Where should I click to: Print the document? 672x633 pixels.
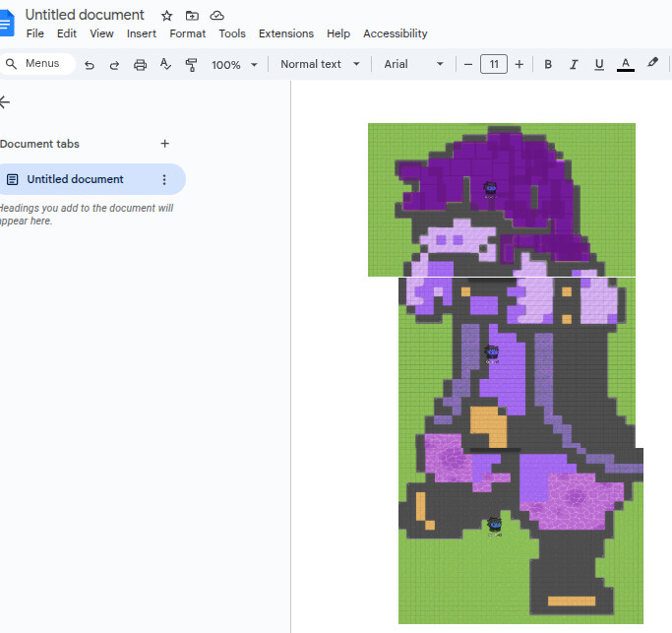point(140,65)
